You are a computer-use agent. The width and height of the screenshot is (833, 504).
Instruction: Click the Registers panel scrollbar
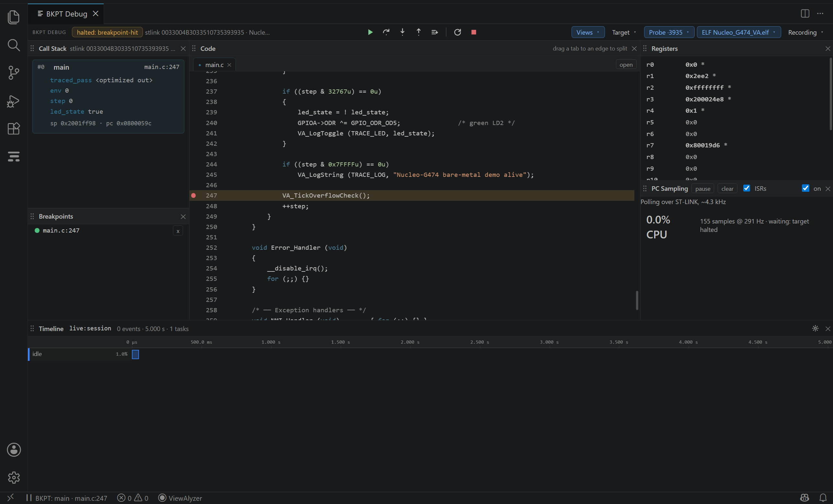pos(831,94)
